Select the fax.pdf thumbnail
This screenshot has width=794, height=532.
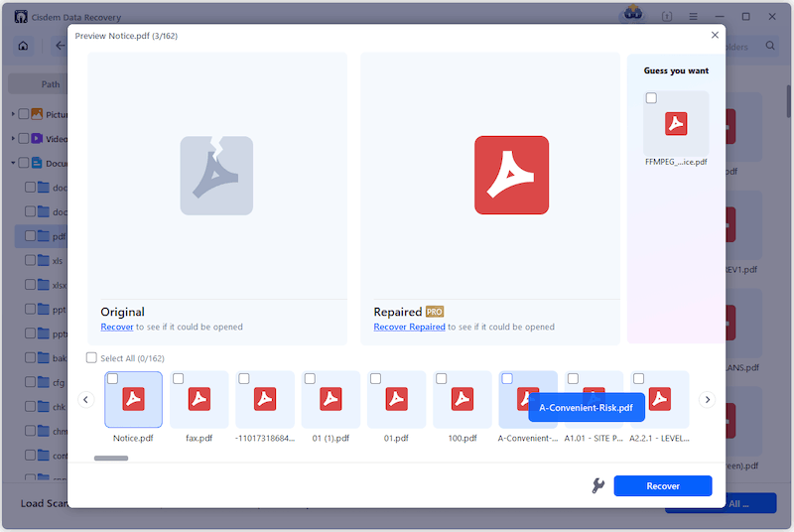199,400
